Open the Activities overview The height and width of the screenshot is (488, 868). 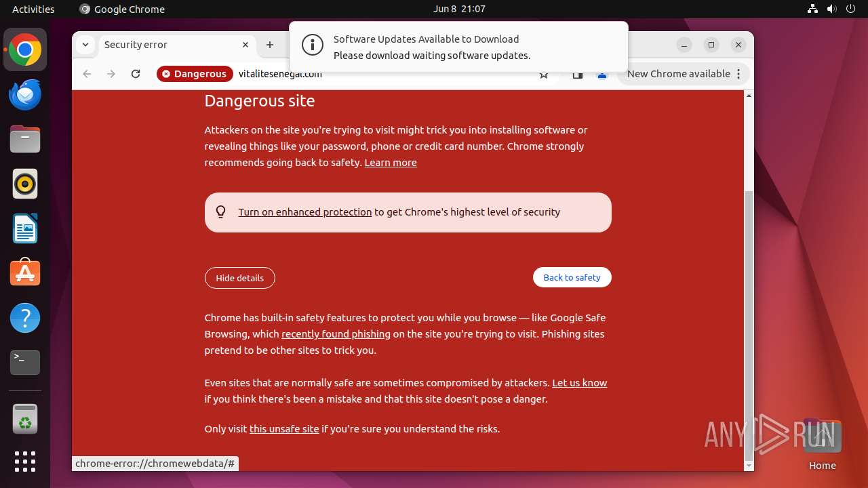pos(33,9)
